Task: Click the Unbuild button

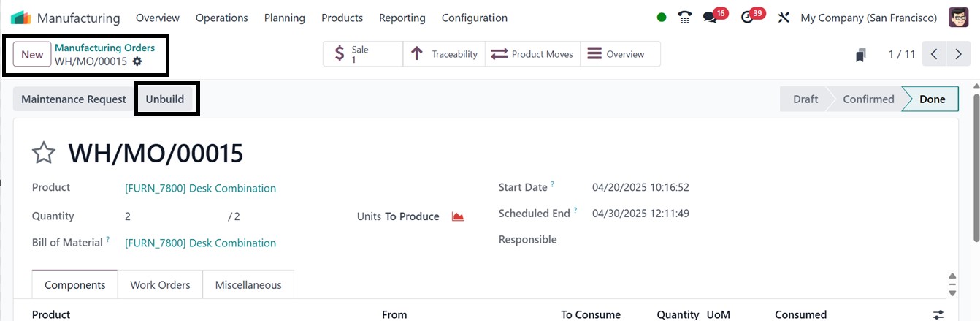Action: (165, 99)
